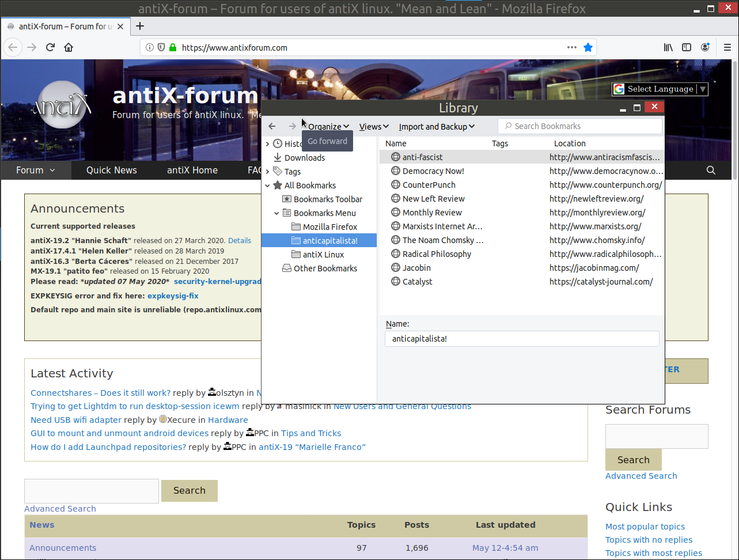Open Most popular topics link
The image size is (739, 560).
coord(645,527)
